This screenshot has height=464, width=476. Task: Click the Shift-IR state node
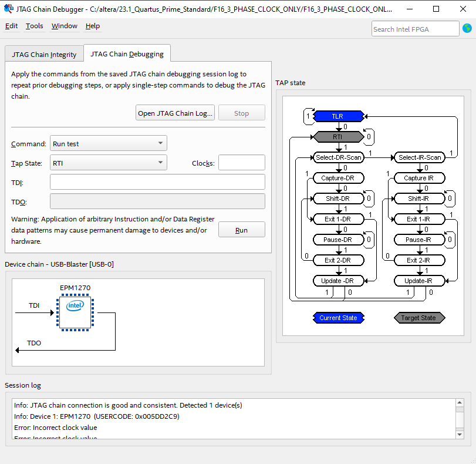(x=420, y=199)
